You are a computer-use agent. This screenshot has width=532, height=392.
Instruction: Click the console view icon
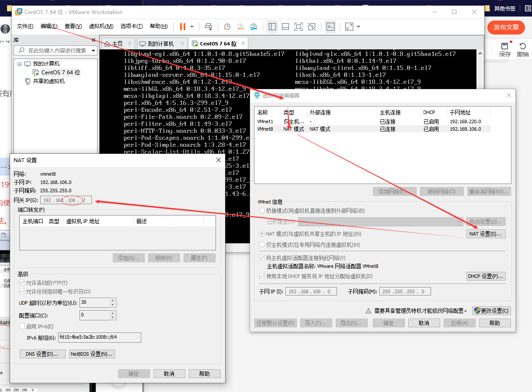[x=331, y=27]
